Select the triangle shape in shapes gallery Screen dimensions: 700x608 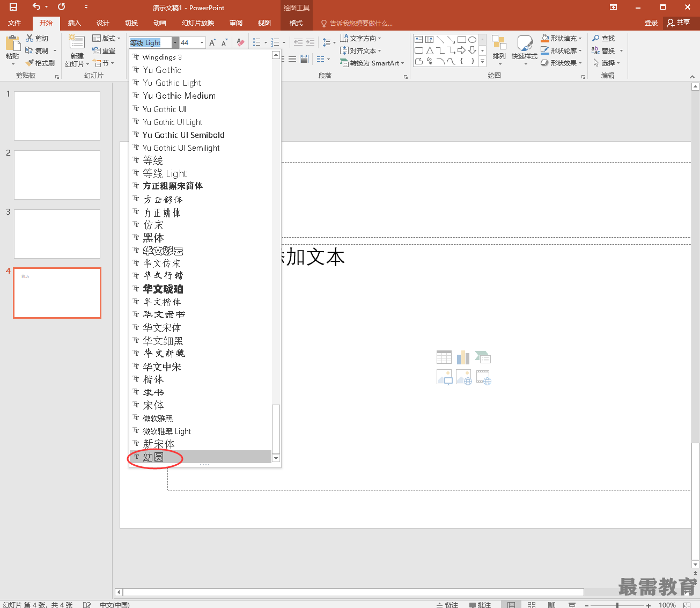pyautogui.click(x=430, y=50)
